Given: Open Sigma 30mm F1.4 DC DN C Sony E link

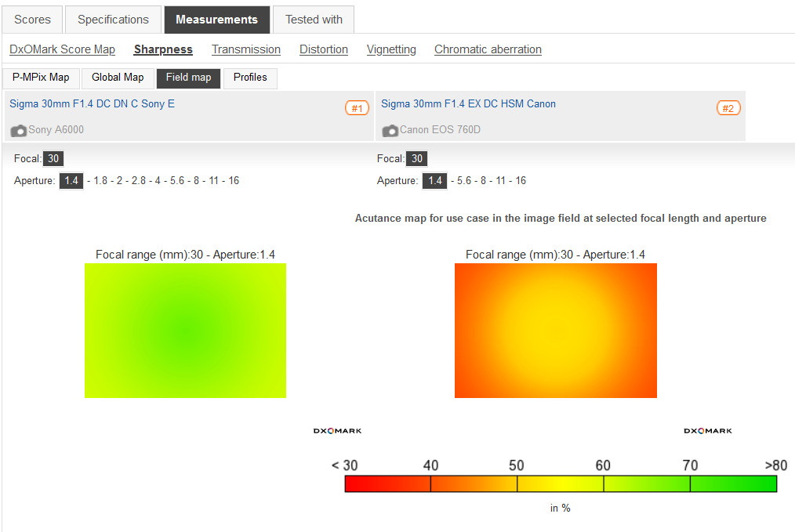Looking at the screenshot, I should (x=93, y=104).
